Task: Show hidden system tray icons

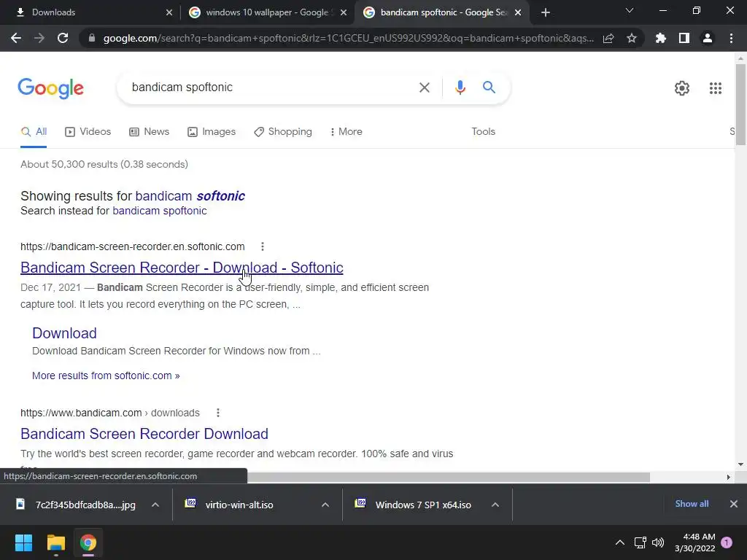Action: pyautogui.click(x=620, y=542)
